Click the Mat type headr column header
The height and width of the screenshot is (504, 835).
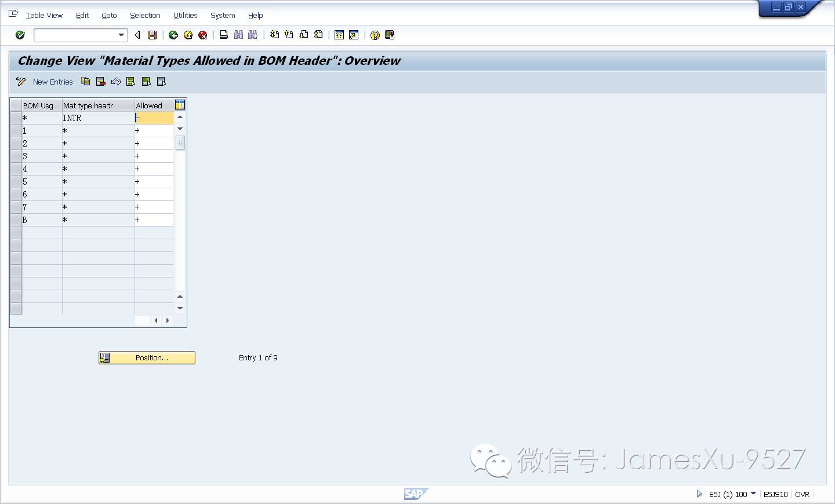tap(98, 105)
